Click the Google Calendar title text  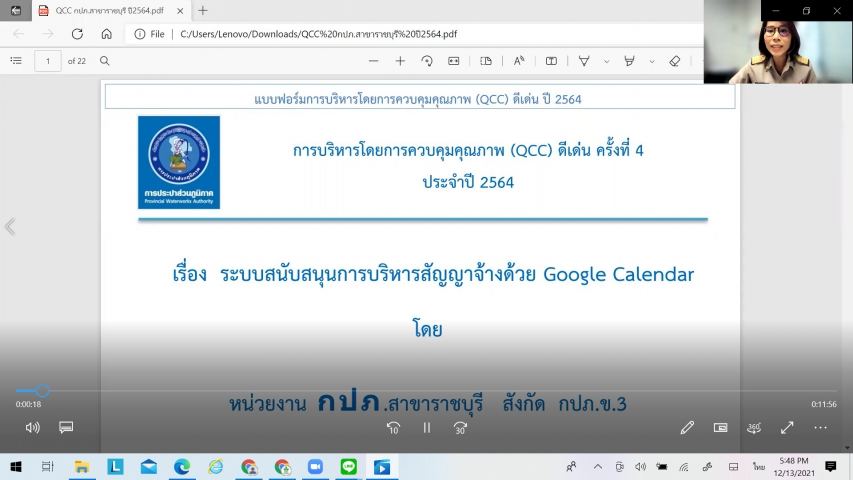tap(619, 274)
